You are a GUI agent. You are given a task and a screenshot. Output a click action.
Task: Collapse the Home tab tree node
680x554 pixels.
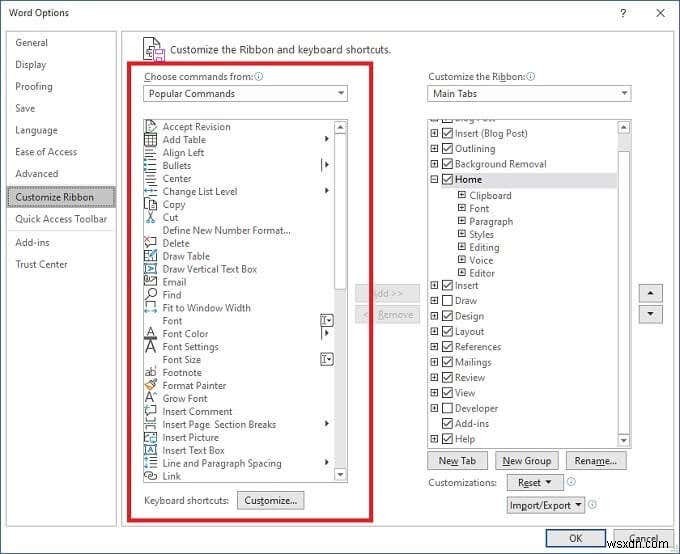point(434,179)
